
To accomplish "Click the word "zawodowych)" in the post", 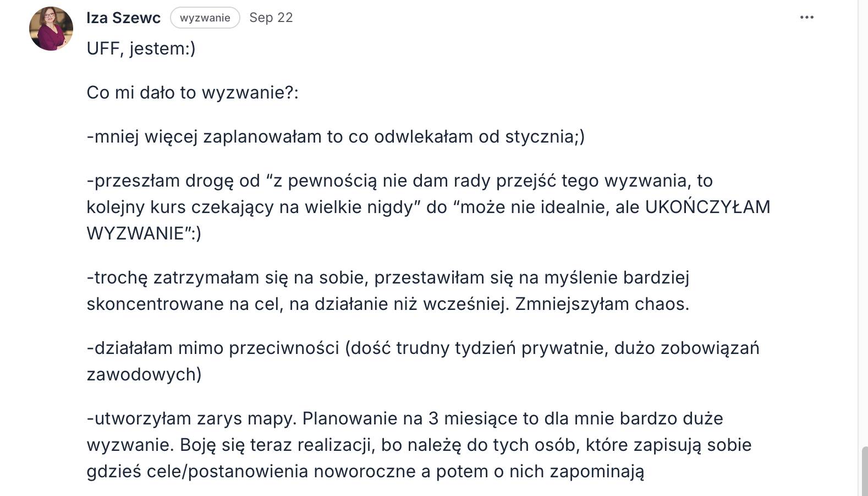I will [144, 374].
